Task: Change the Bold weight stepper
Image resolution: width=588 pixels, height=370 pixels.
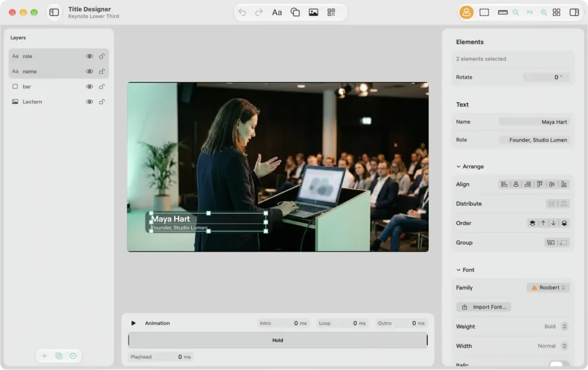Action: point(564,326)
